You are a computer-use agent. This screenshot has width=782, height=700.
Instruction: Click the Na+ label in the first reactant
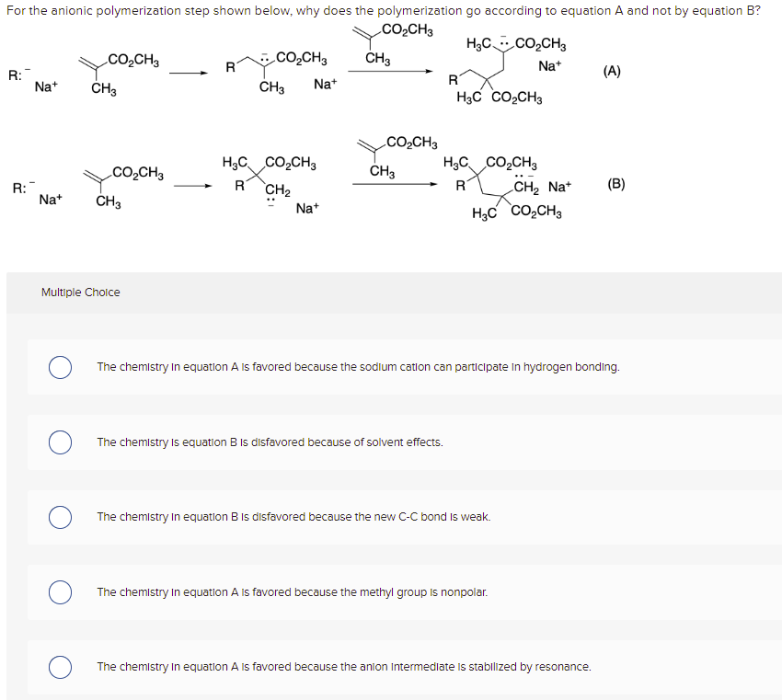pos(43,85)
